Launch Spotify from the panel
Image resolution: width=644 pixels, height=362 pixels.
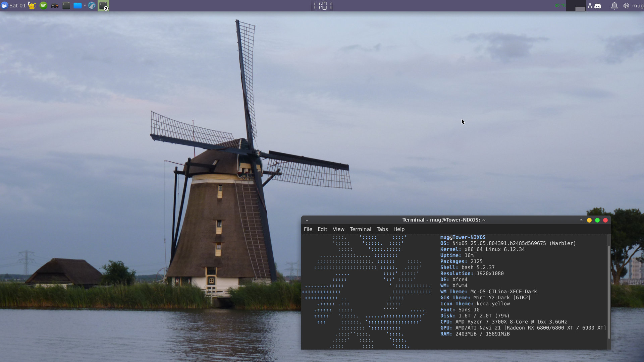click(x=43, y=6)
